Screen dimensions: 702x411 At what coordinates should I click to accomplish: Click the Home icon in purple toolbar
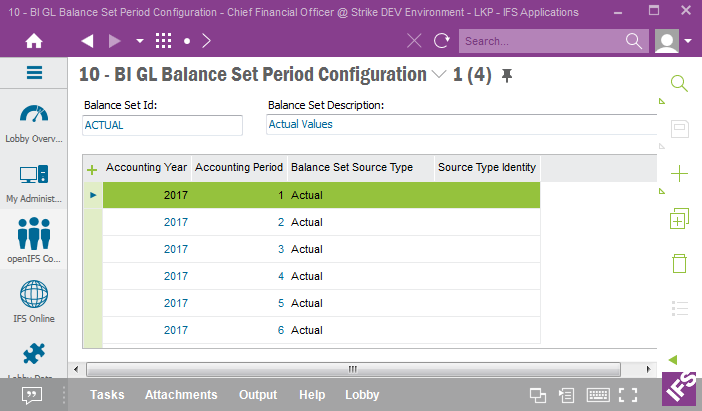33,41
